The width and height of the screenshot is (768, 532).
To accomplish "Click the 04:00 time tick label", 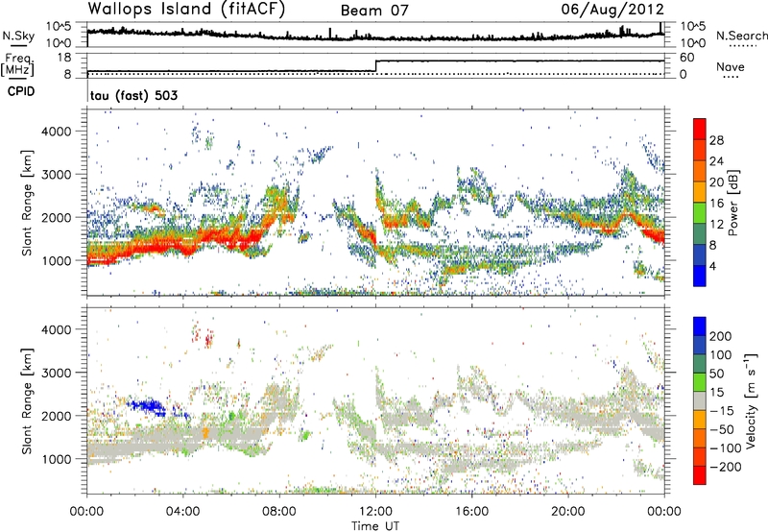I will 182,512.
